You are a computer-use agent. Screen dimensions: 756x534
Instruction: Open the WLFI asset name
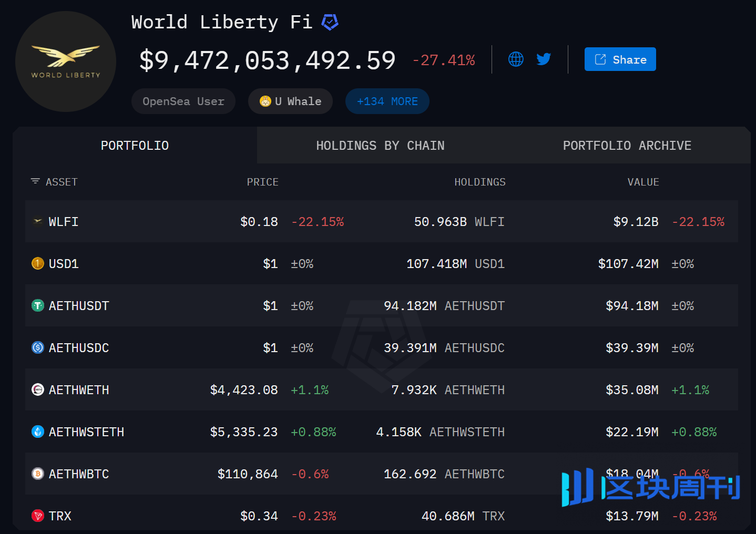(x=64, y=222)
